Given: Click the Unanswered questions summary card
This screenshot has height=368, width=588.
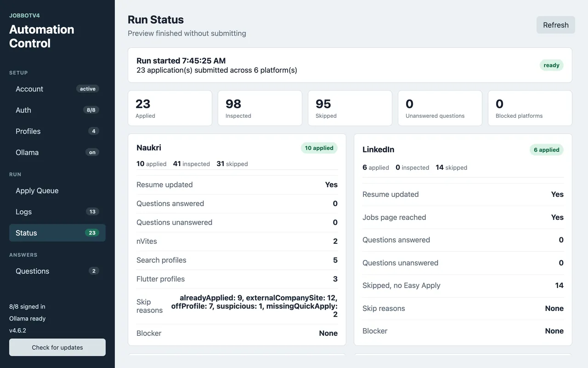Looking at the screenshot, I should point(440,108).
